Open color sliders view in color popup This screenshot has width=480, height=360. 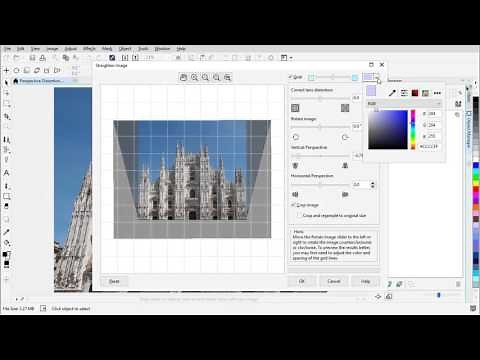pyautogui.click(x=404, y=93)
